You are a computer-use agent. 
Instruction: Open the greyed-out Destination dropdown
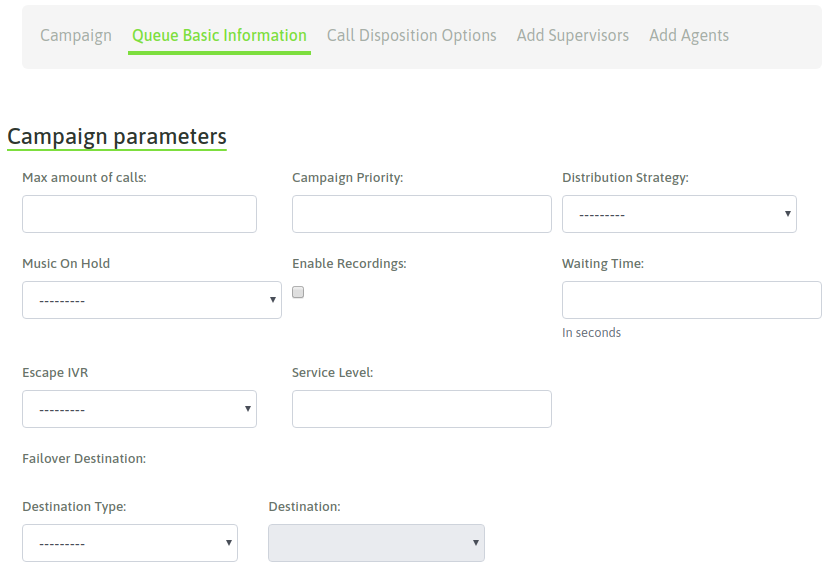[x=376, y=543]
